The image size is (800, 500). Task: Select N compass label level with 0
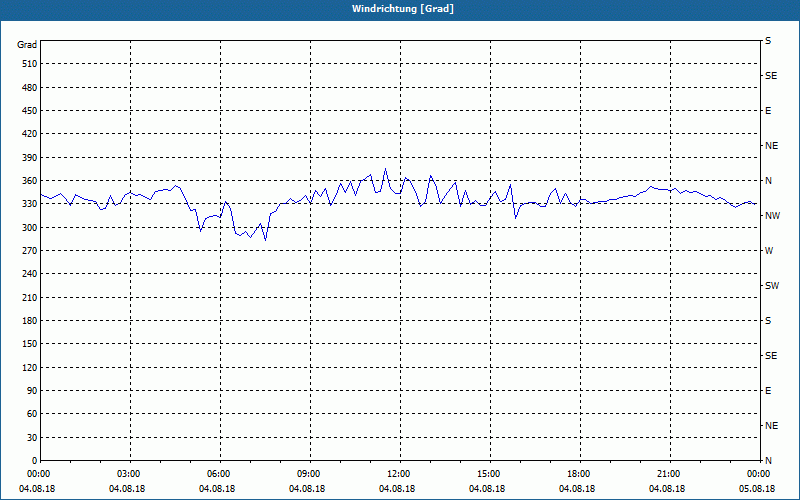(x=768, y=461)
